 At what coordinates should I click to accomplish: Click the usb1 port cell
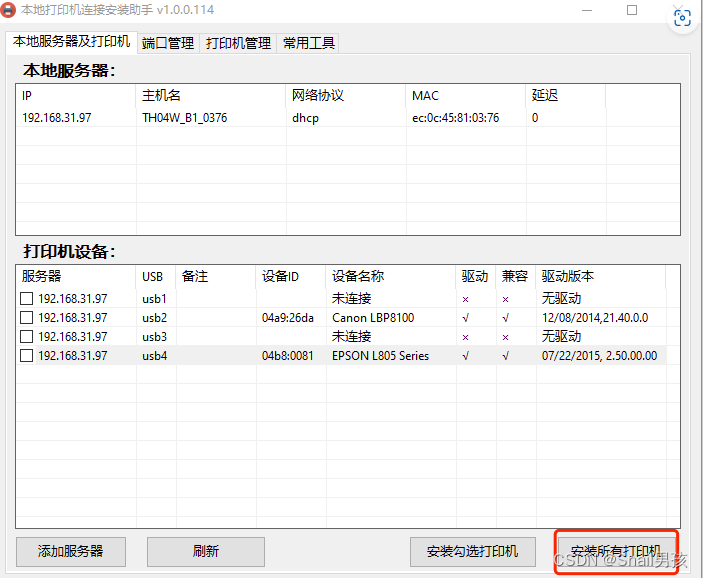click(x=154, y=299)
